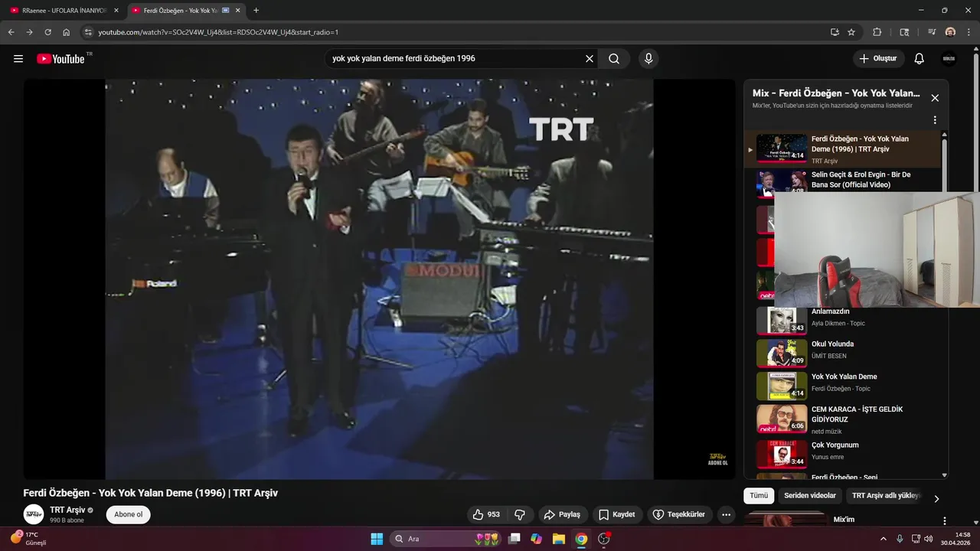Viewport: 980px width, 551px height.
Task: Reload the page
Action: point(47,32)
